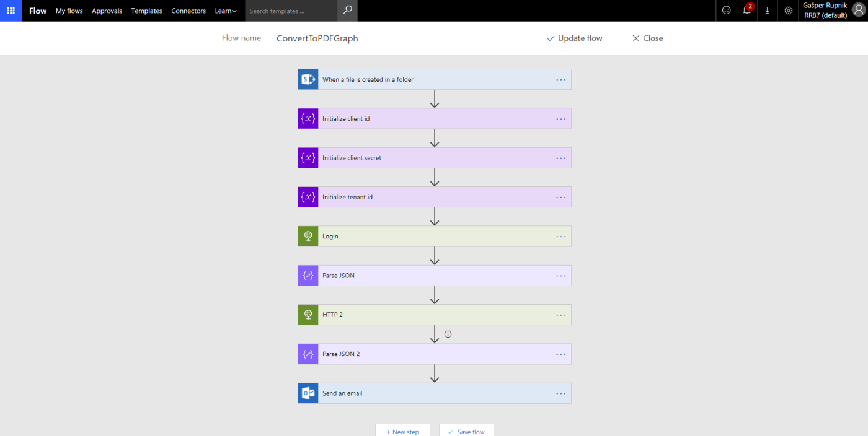Screen dimensions: 868x436
Task: Click the Outlook Send an email icon
Action: pyautogui.click(x=308, y=393)
